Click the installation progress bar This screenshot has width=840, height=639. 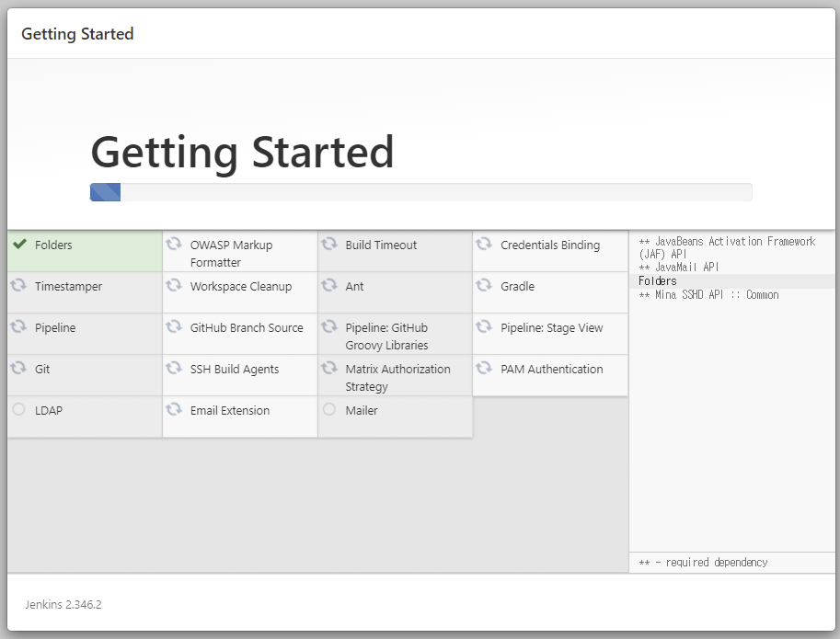point(421,192)
